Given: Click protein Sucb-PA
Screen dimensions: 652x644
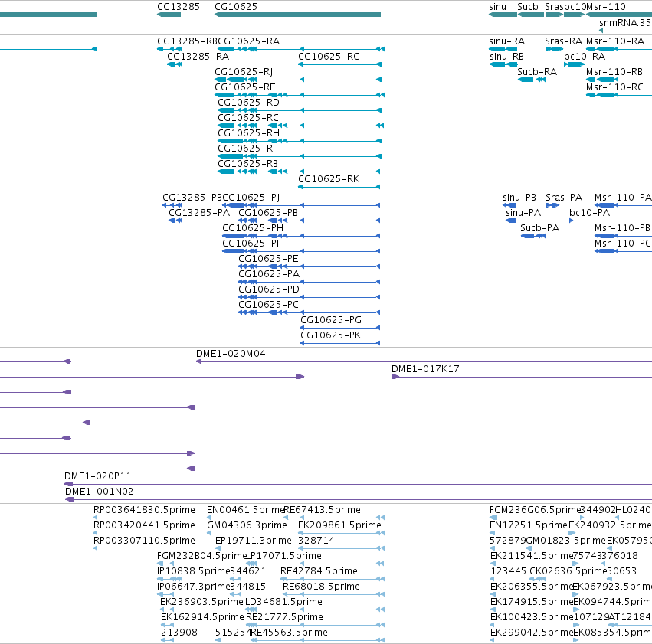Looking at the screenshot, I should click(539, 228).
